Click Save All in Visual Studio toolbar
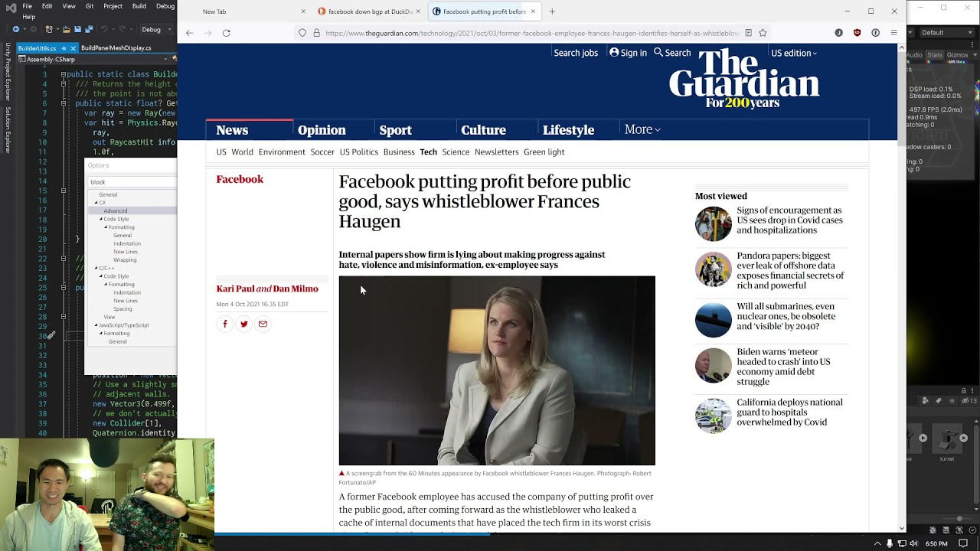The image size is (980, 551). 89,29
